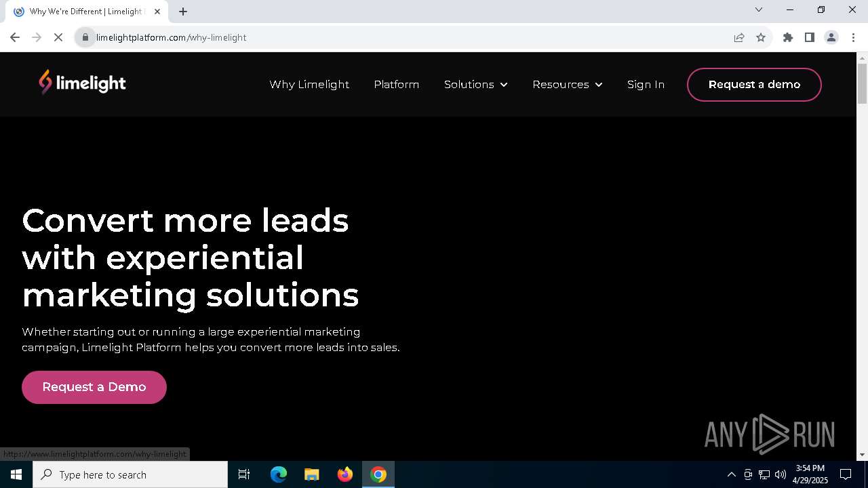Expand the Solutions menu
The width and height of the screenshot is (868, 488).
(x=476, y=85)
